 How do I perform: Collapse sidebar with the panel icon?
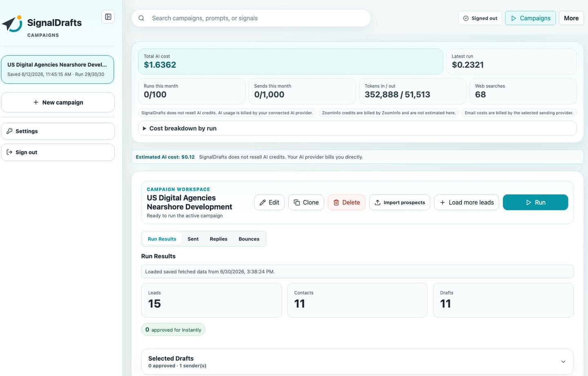tap(108, 17)
